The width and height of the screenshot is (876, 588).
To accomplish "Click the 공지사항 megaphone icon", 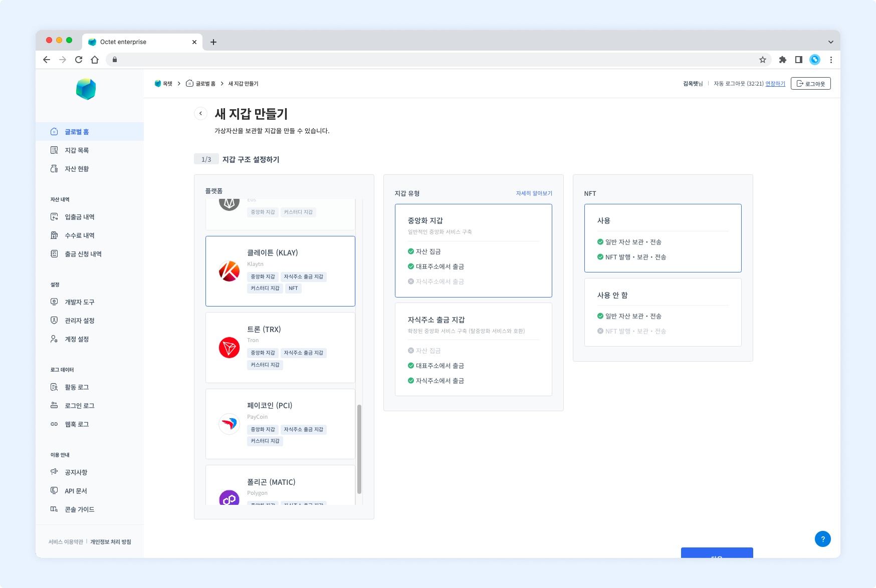I will 54,472.
